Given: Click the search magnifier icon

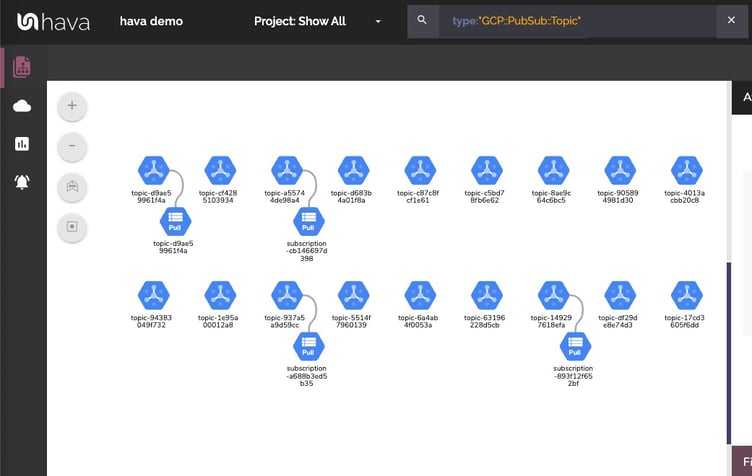Looking at the screenshot, I should [x=422, y=20].
